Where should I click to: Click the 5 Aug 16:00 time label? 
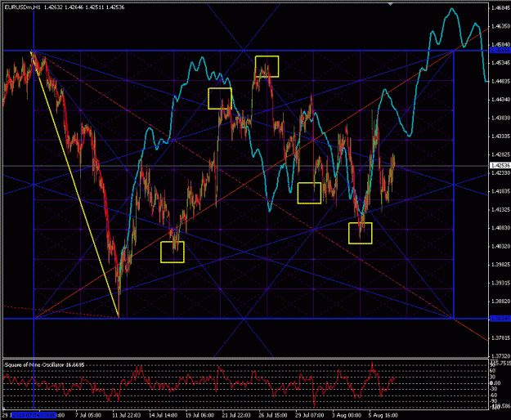pos(383,415)
